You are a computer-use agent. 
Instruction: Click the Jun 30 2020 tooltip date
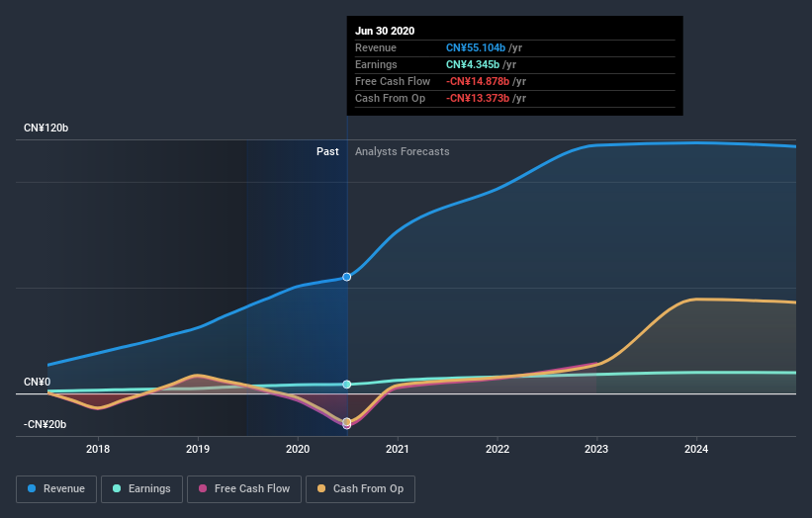point(385,31)
